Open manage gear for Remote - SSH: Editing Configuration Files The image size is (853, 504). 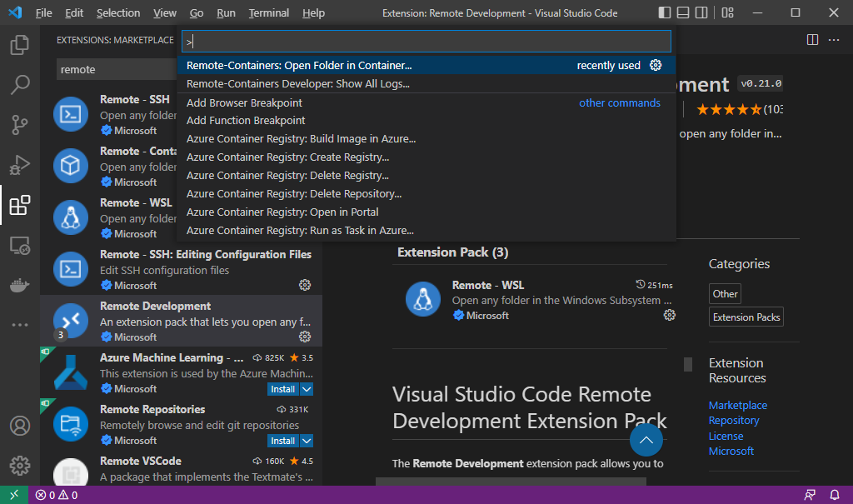pyautogui.click(x=305, y=285)
